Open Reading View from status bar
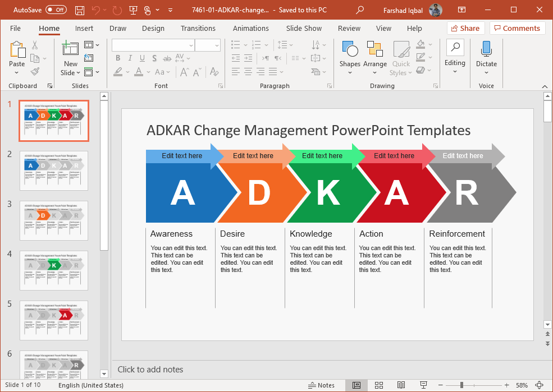The height and width of the screenshot is (392, 553). click(401, 385)
